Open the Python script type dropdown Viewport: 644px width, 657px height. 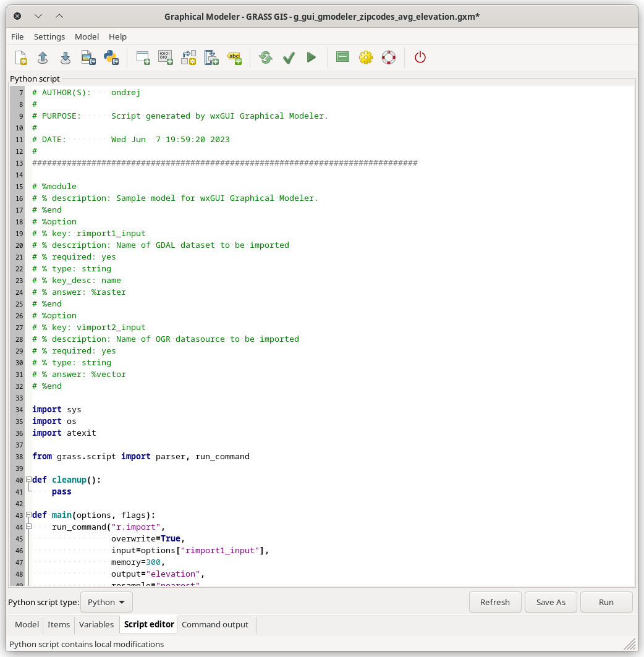107,602
